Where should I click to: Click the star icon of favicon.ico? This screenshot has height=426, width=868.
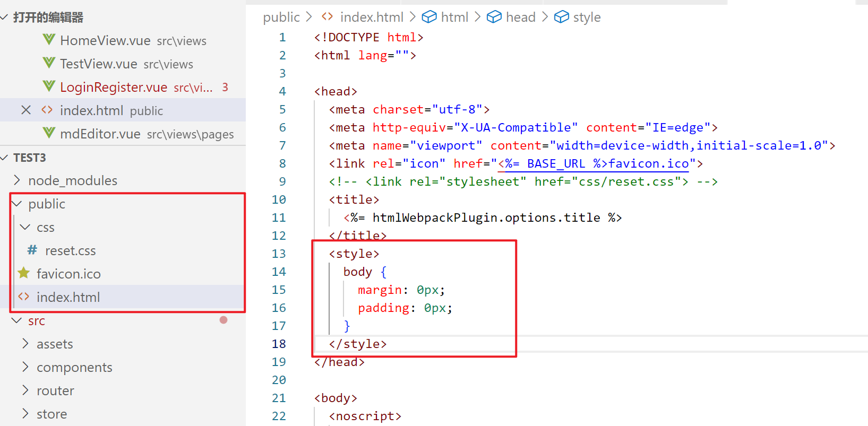point(24,273)
